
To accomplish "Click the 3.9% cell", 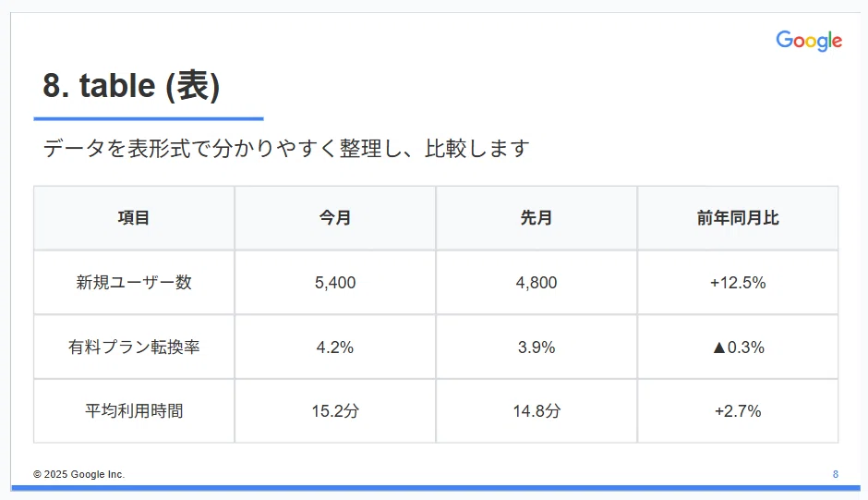I will click(x=536, y=347).
